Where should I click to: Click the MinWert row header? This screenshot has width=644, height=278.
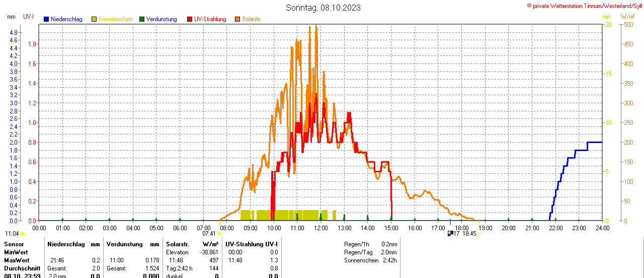pyautogui.click(x=16, y=252)
